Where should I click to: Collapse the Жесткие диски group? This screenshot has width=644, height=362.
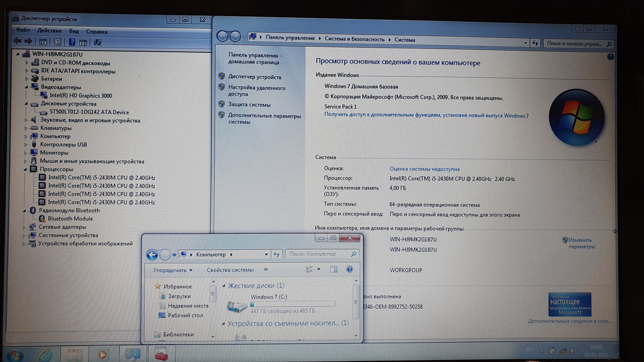coord(224,286)
